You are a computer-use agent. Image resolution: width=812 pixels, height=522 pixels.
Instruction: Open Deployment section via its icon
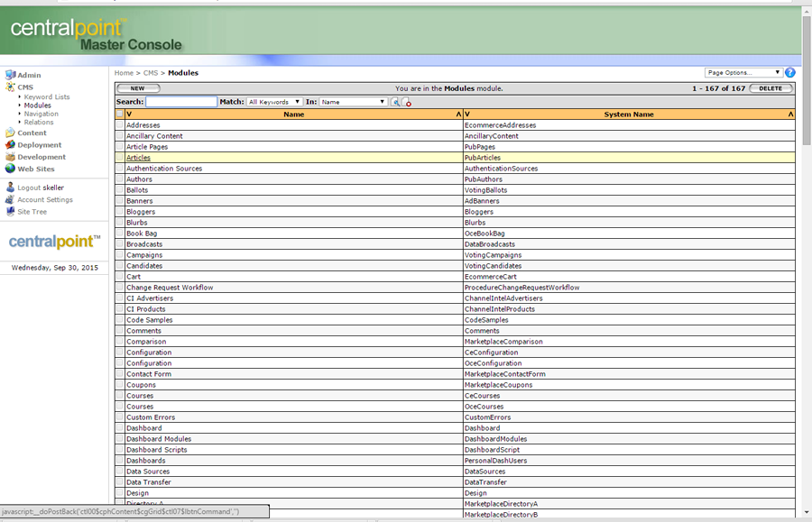tap(10, 144)
